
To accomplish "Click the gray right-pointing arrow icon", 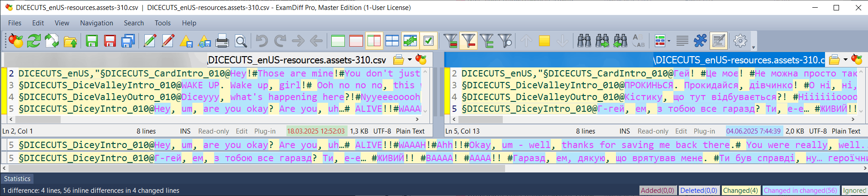I will pos(298,41).
